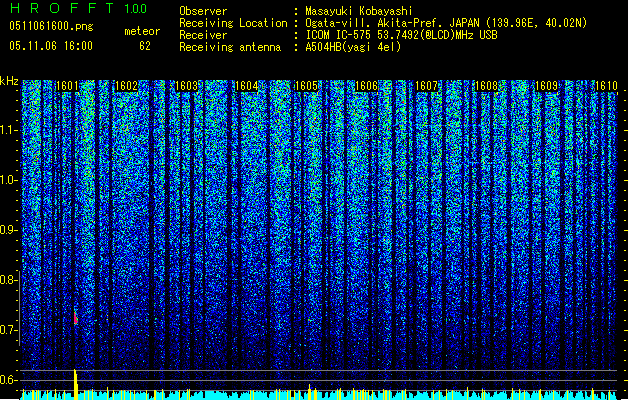Click the antenna value A504HB(yagi 4el)

353,47
